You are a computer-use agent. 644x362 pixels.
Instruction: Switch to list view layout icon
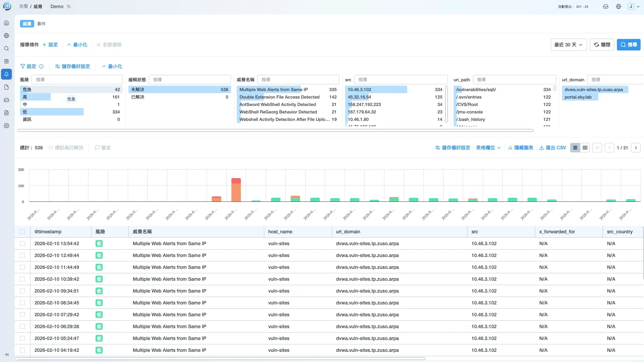point(575,148)
